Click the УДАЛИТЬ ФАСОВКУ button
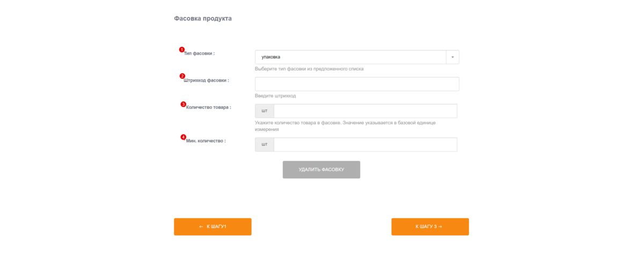This screenshot has height=255, width=644. [x=321, y=170]
